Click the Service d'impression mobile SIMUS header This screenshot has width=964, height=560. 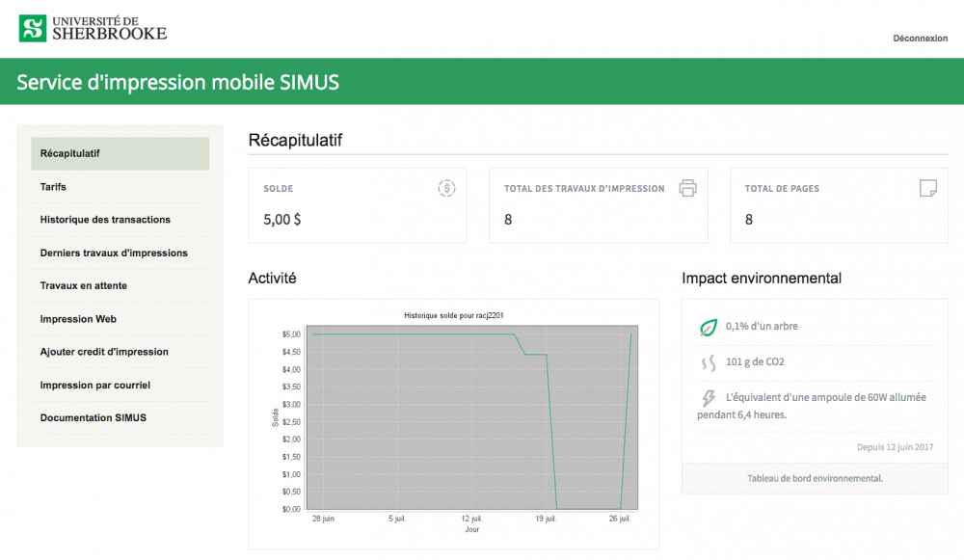point(177,82)
